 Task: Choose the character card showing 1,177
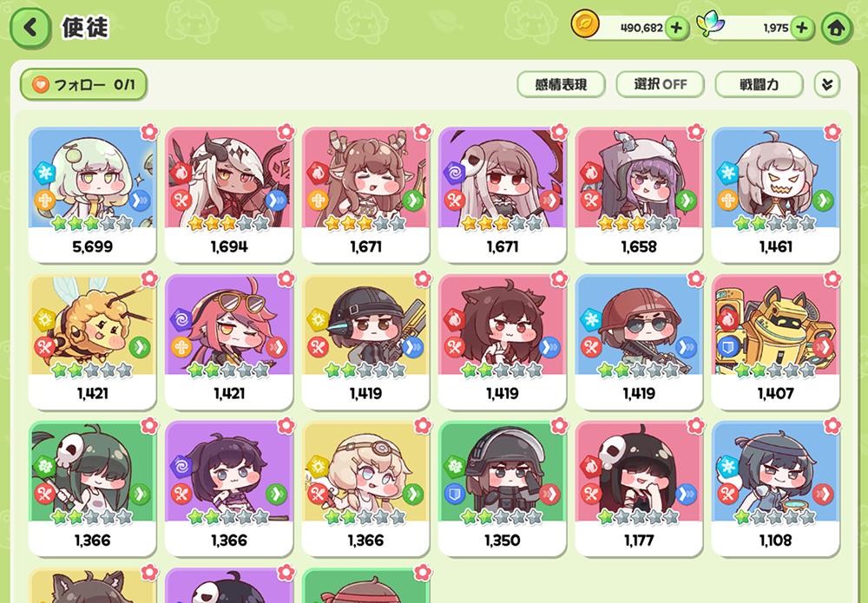point(639,488)
